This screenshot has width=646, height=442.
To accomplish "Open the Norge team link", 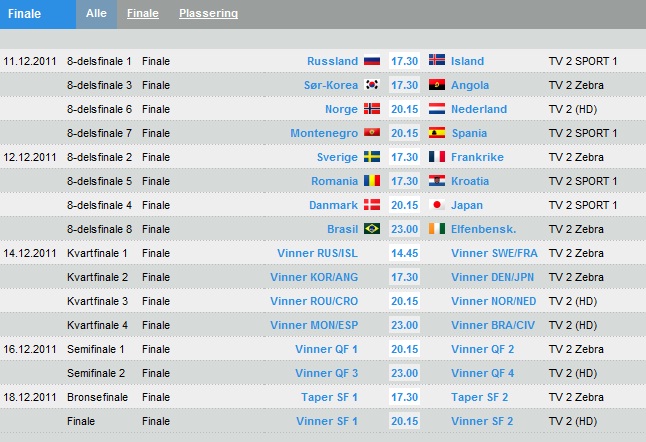I will coord(341,109).
